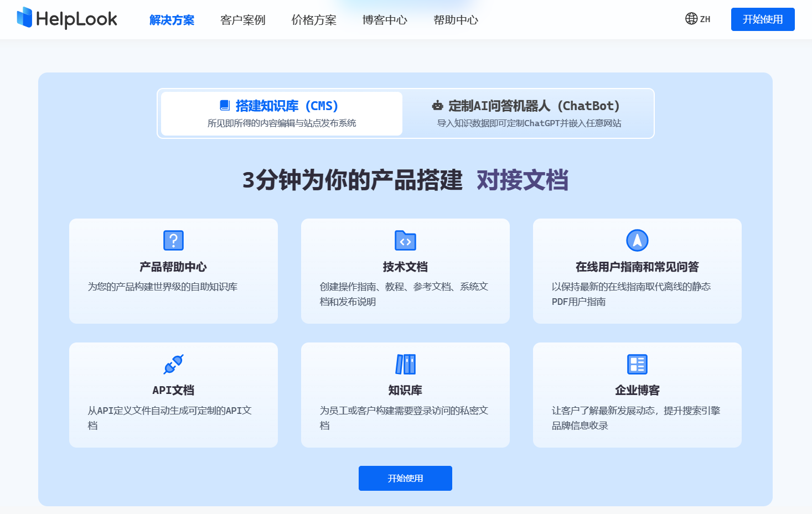Open the 解决方案 menu

[x=172, y=20]
